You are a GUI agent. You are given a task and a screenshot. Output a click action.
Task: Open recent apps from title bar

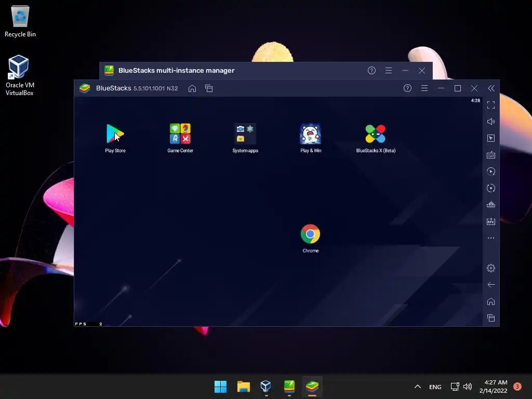(x=209, y=88)
